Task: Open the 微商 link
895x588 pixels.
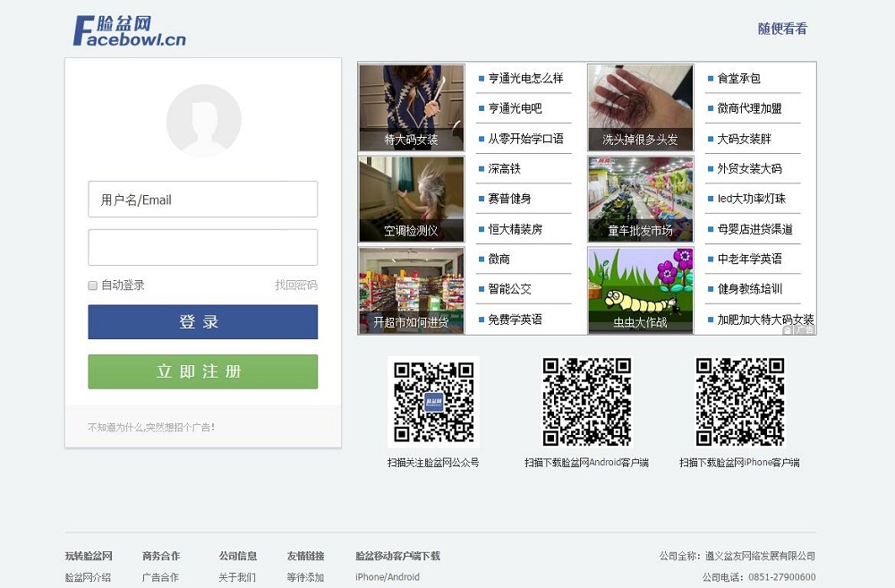Action: point(499,260)
